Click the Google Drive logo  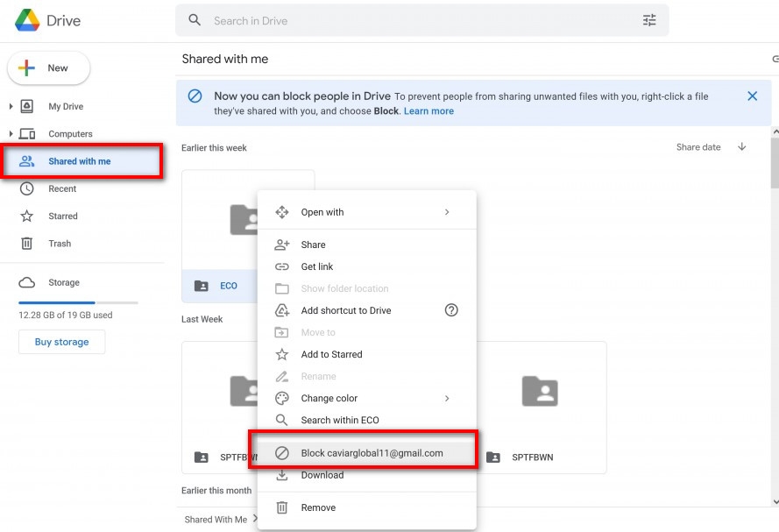27,20
